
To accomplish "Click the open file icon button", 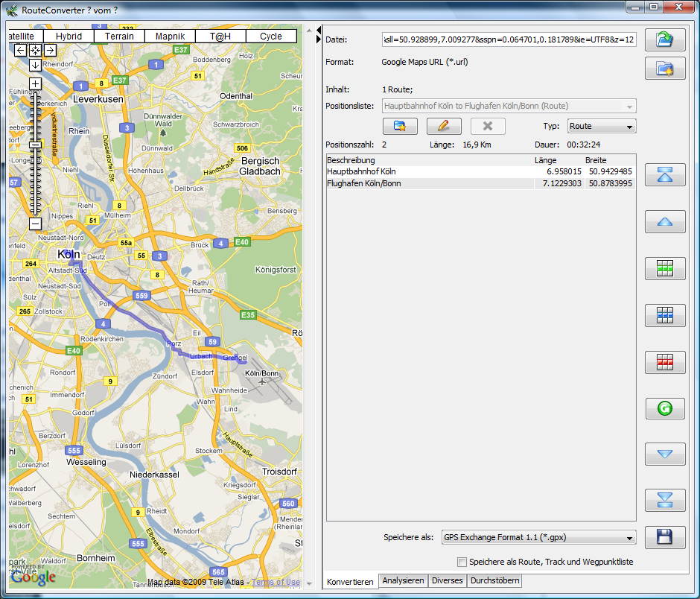I will pyautogui.click(x=665, y=39).
